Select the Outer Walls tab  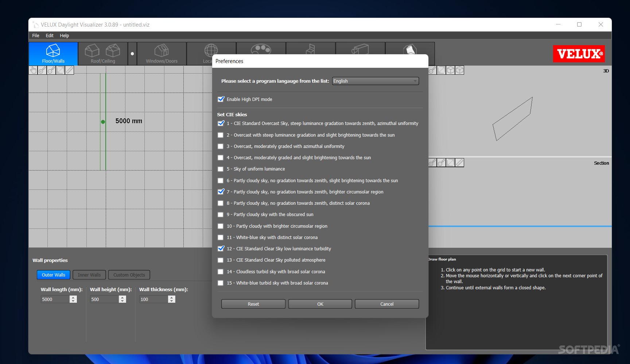[54, 275]
